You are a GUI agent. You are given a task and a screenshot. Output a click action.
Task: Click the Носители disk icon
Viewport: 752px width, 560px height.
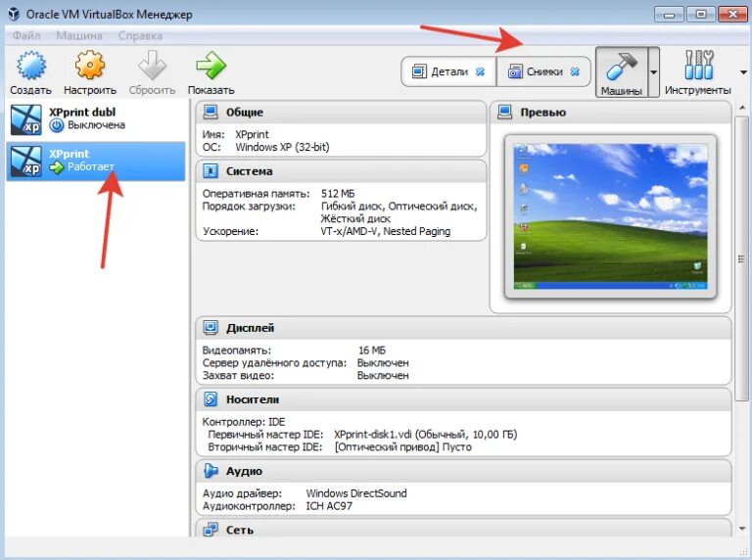click(211, 398)
